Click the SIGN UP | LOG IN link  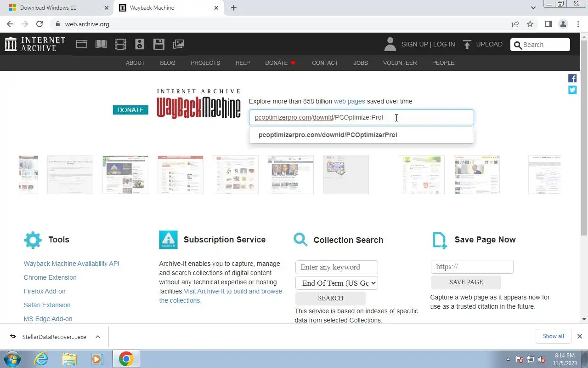[428, 44]
